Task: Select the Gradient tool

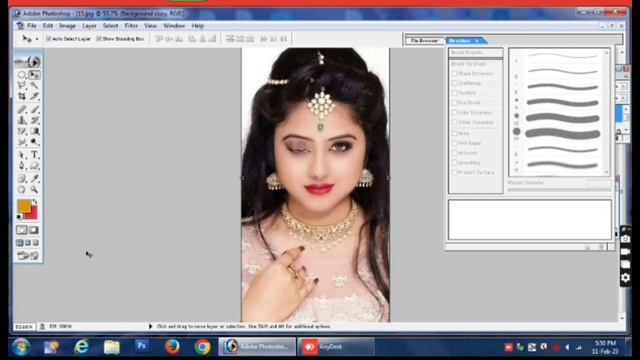Action: pos(34,131)
